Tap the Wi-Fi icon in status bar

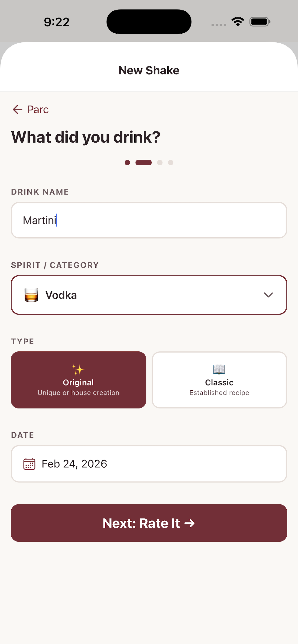238,22
